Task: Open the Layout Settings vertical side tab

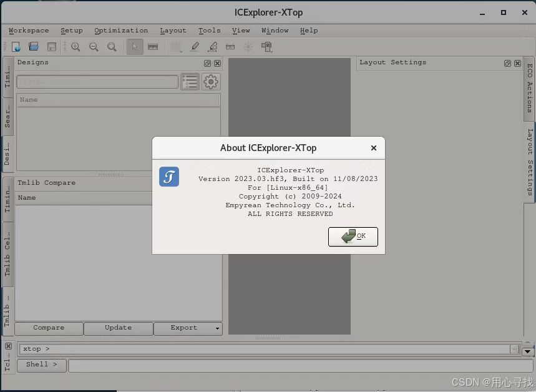Action: [x=529, y=162]
